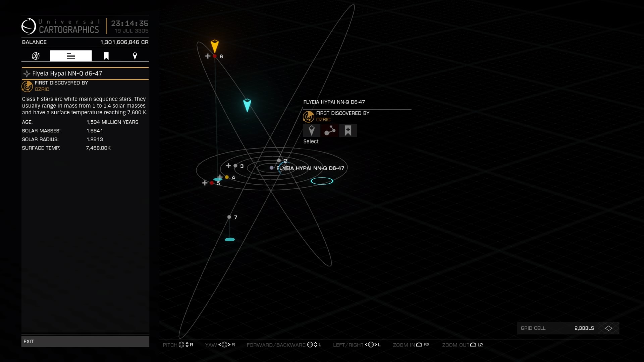Click the surface temp value 7,468.00K

pos(98,148)
